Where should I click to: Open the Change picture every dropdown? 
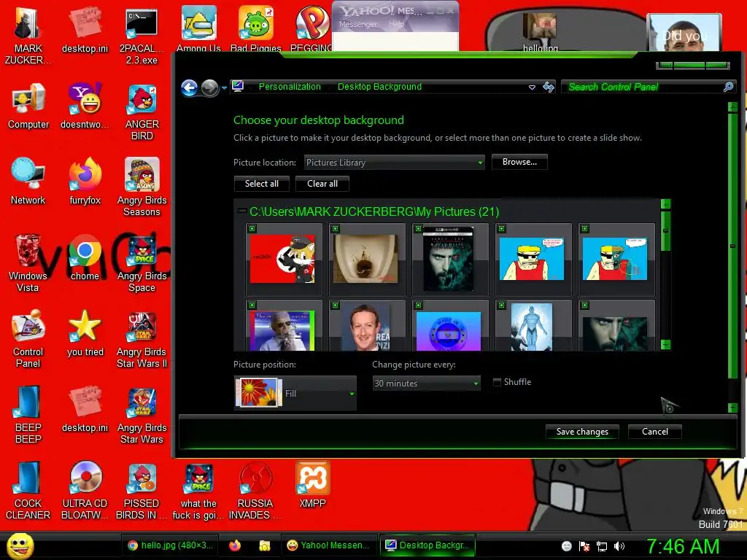(426, 383)
